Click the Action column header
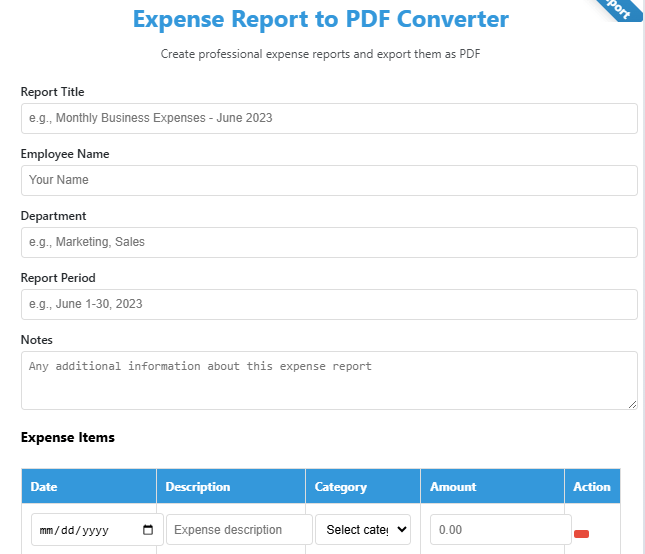 pos(592,487)
